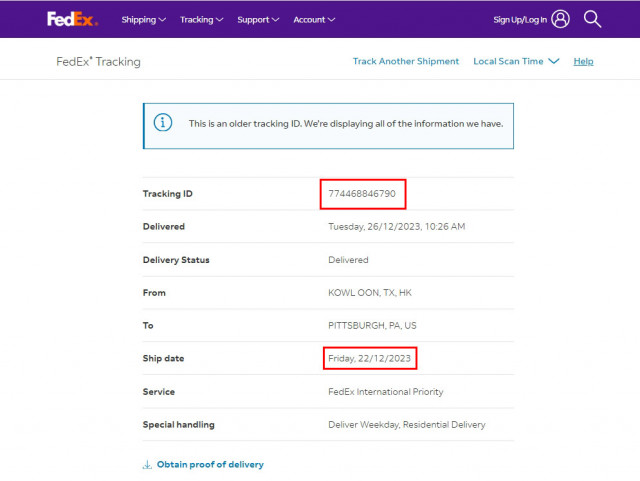Expand the Local Scan Time selector
Screen dimensions: 640x481
515,61
